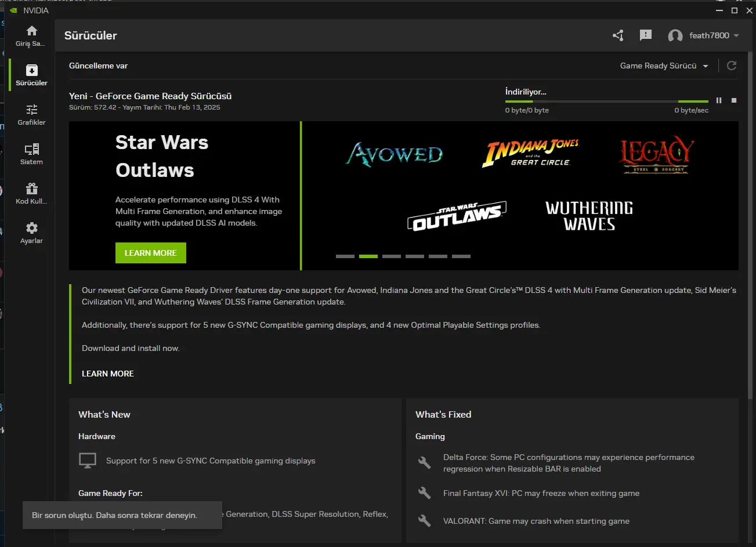Click the 0 byte/0 byte size text
This screenshot has width=756, height=547.
coord(527,110)
